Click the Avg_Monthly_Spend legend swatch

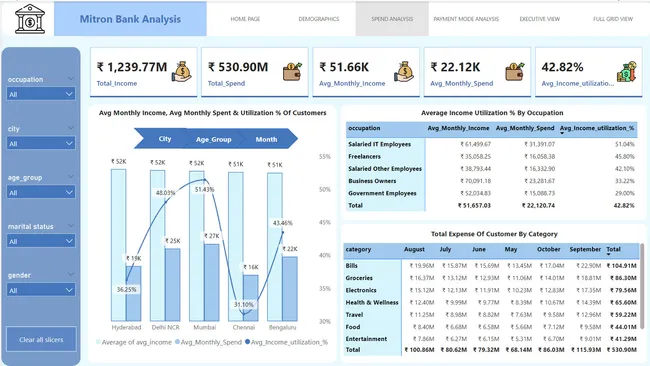(177, 342)
